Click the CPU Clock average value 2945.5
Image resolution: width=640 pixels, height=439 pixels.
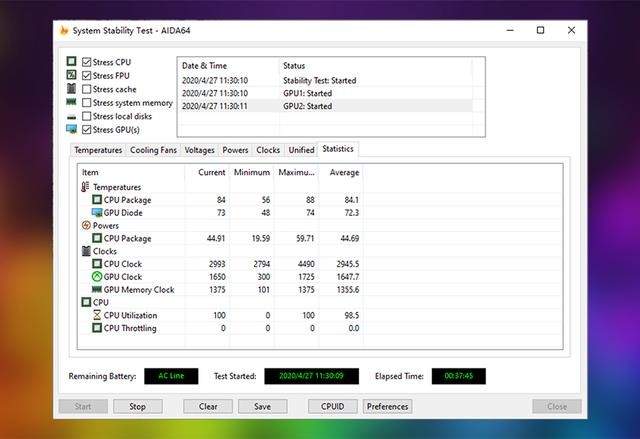tap(348, 264)
